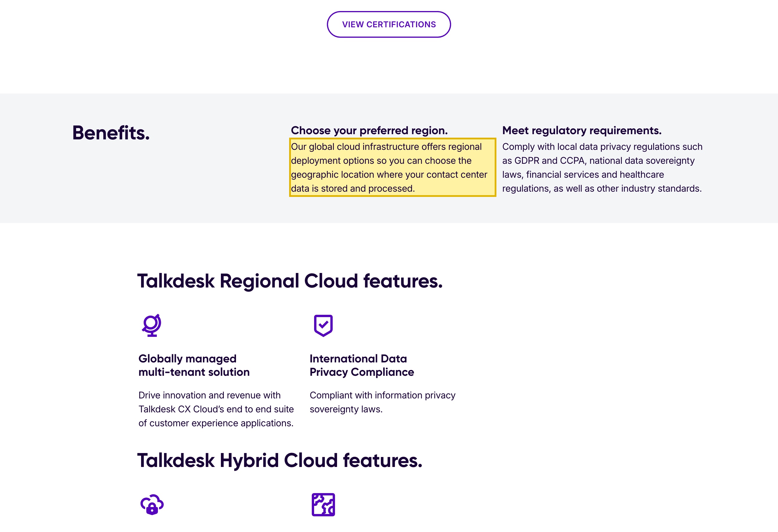Viewport: 778px width, 532px height.
Task: Click the highlighted global cloud infrastructure paragraph
Action: pyautogui.click(x=392, y=167)
